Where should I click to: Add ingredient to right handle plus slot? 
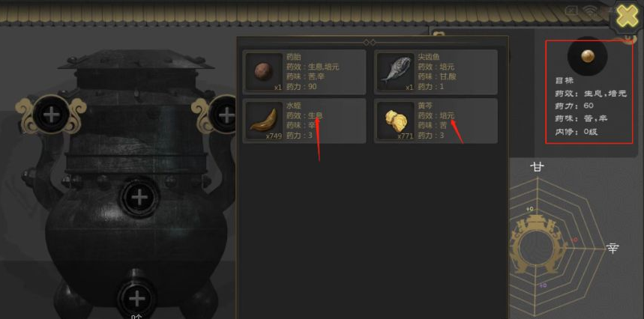pos(224,115)
